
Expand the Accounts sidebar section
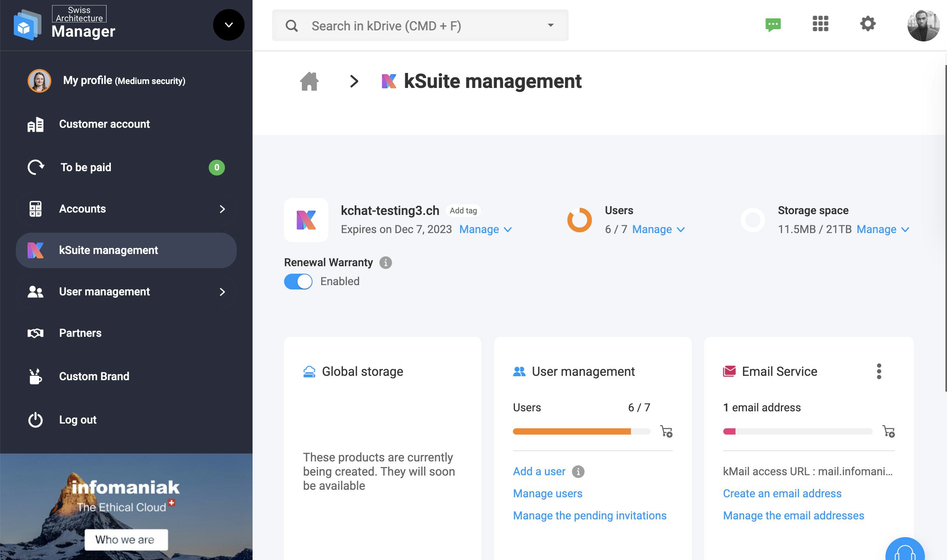[x=223, y=209]
